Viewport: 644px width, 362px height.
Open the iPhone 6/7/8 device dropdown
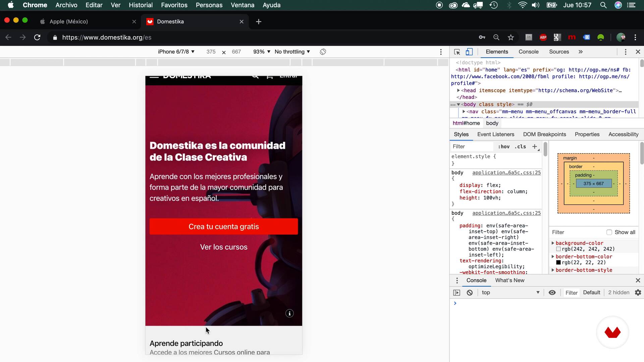[x=176, y=52]
